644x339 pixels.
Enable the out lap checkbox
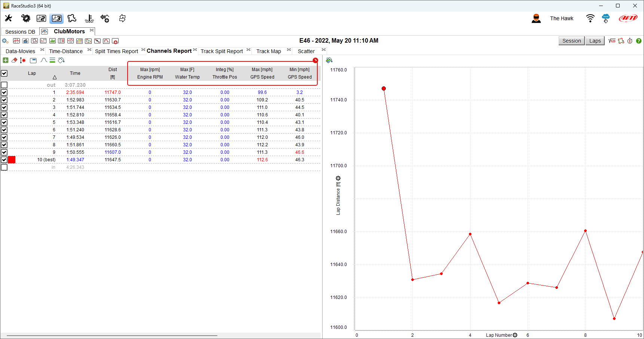click(4, 85)
